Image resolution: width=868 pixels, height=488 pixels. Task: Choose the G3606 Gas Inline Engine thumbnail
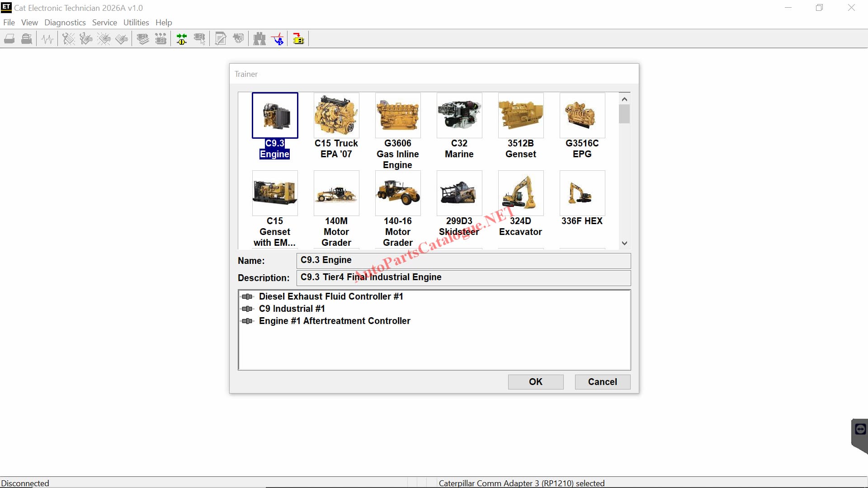(397, 116)
